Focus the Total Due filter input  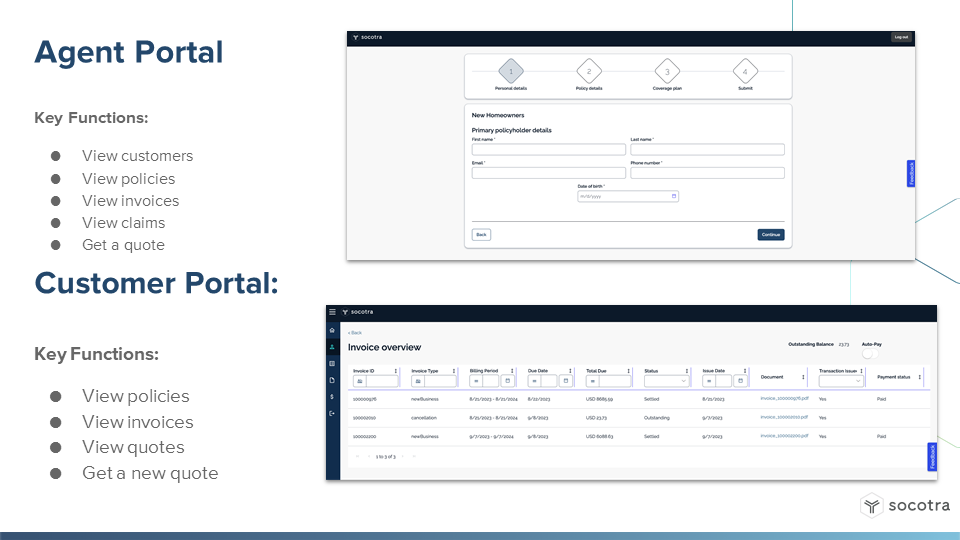tap(615, 381)
